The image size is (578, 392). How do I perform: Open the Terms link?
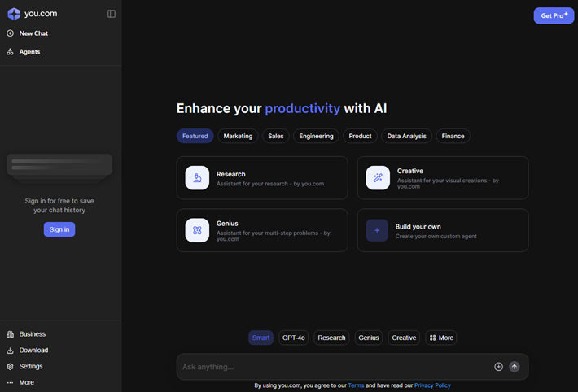pos(356,385)
